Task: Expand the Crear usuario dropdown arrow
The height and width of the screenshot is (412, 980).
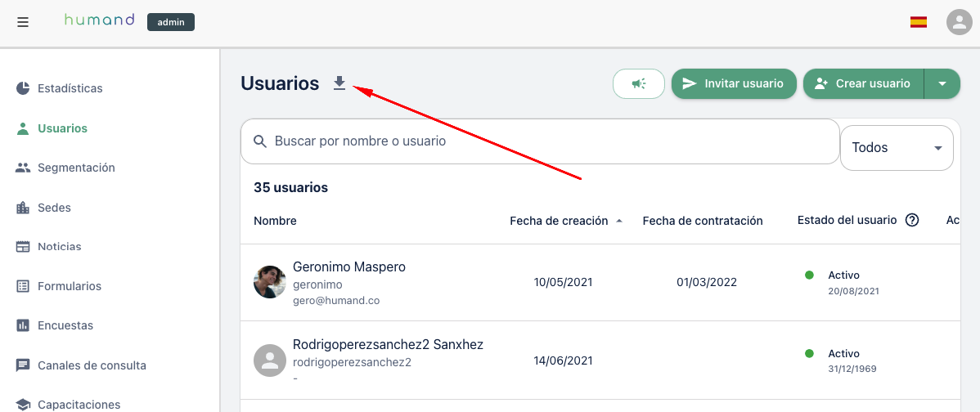Action: pos(942,83)
